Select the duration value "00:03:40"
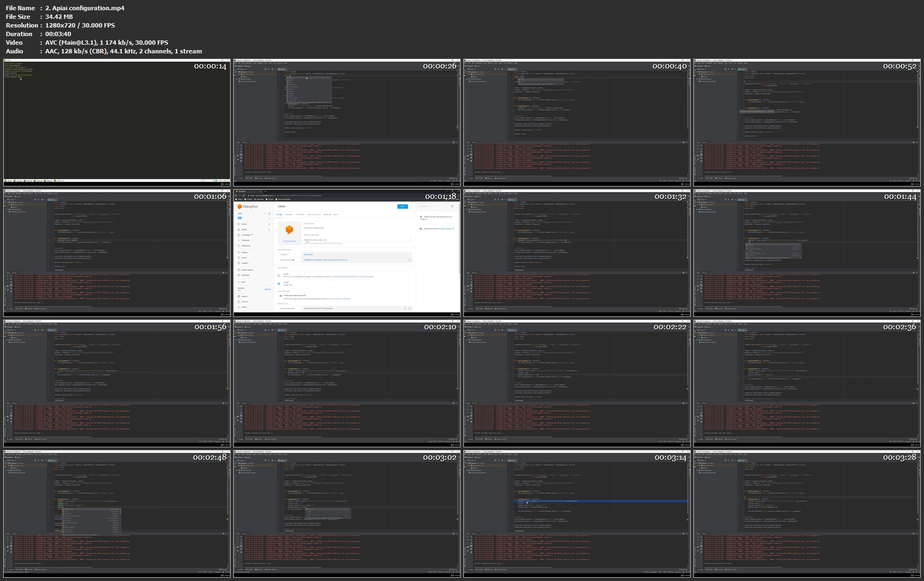The image size is (924, 581). (x=58, y=34)
